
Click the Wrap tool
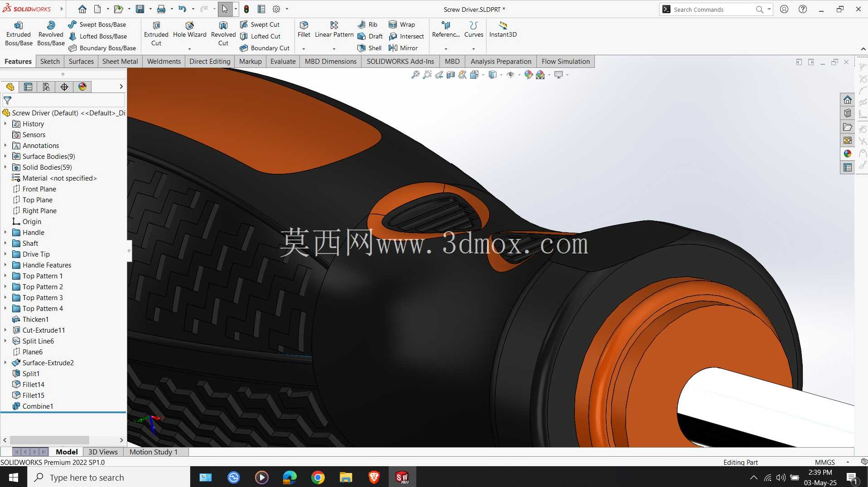[x=402, y=24]
